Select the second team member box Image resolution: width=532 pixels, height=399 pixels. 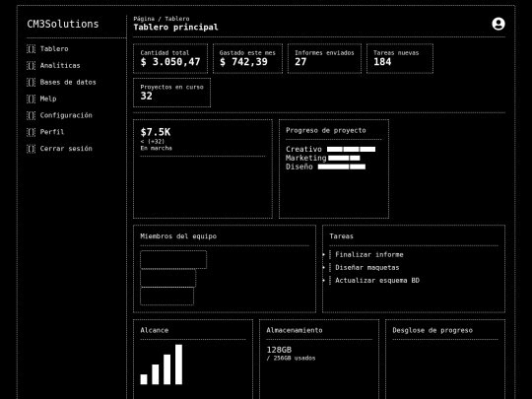pyautogui.click(x=167, y=278)
